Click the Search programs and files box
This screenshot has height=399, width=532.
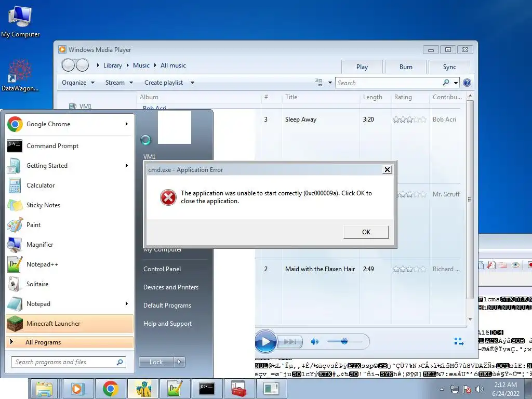[69, 362]
